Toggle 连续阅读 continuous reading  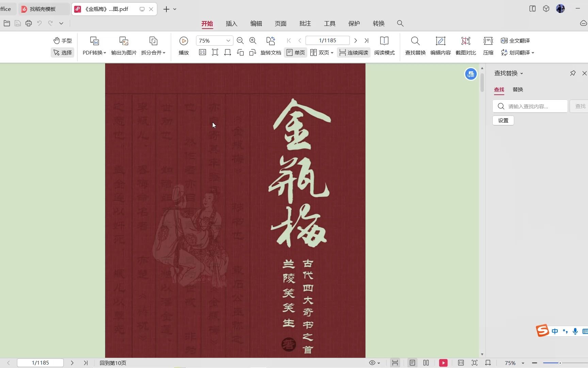click(x=354, y=52)
